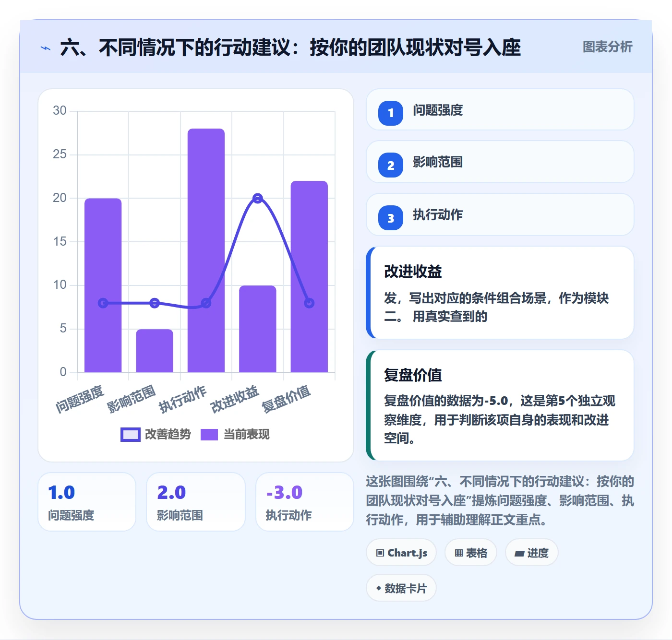Click the 表格 tag
This screenshot has width=672, height=640.
tap(471, 553)
